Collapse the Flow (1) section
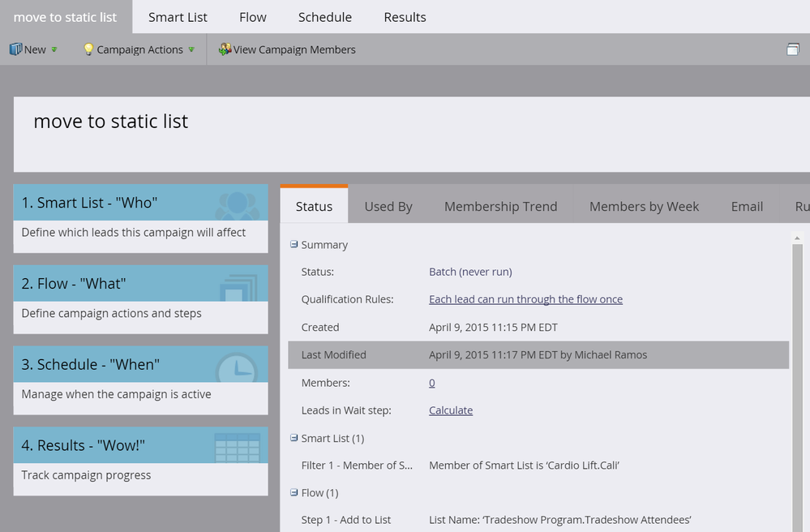Screen dimensions: 810x532 click(x=294, y=492)
